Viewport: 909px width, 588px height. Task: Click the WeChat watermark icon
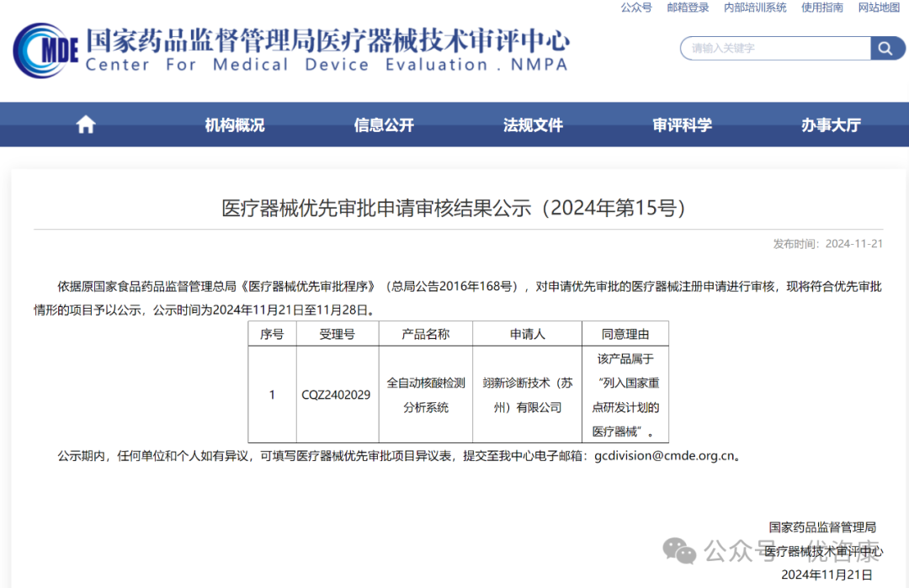tap(679, 550)
